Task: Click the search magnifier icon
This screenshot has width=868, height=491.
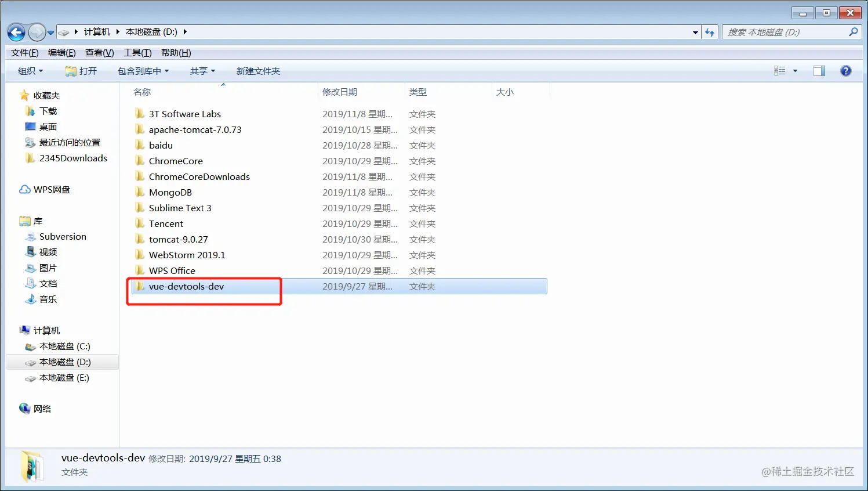Action: (853, 32)
